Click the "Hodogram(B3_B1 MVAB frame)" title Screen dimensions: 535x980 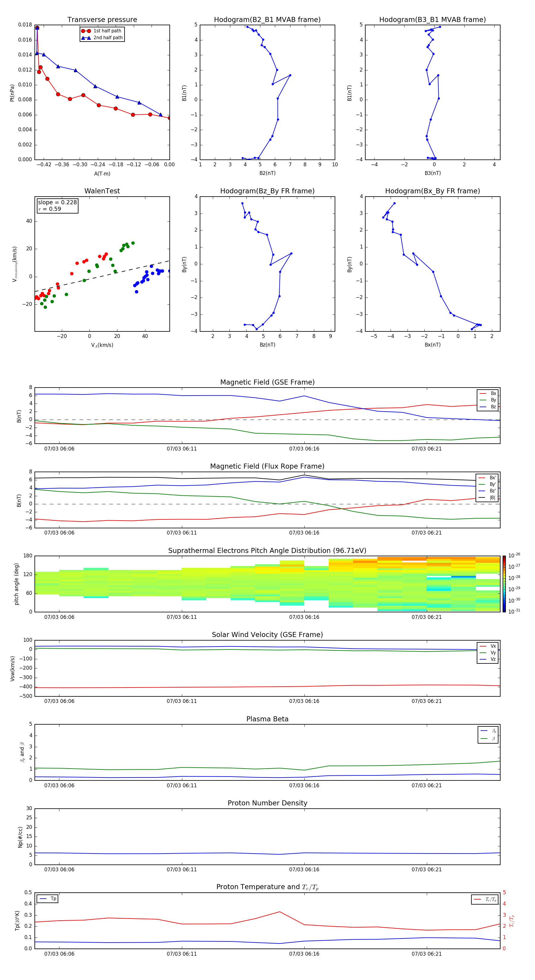tap(432, 20)
